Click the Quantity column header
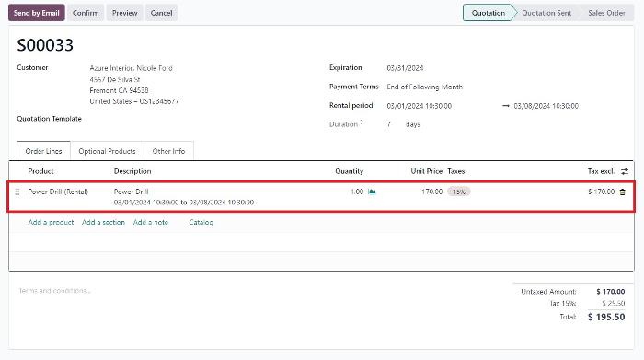This screenshot has width=644, height=360. coord(349,171)
